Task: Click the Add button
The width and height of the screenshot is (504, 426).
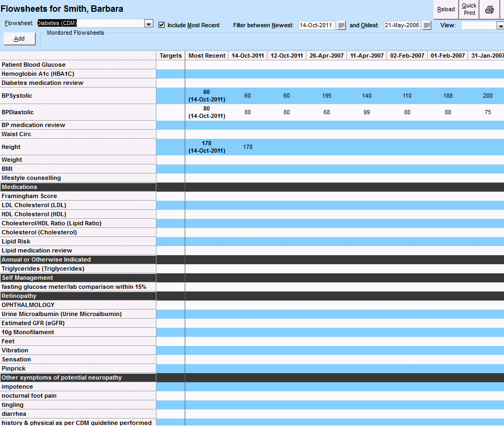Action: 19,38
